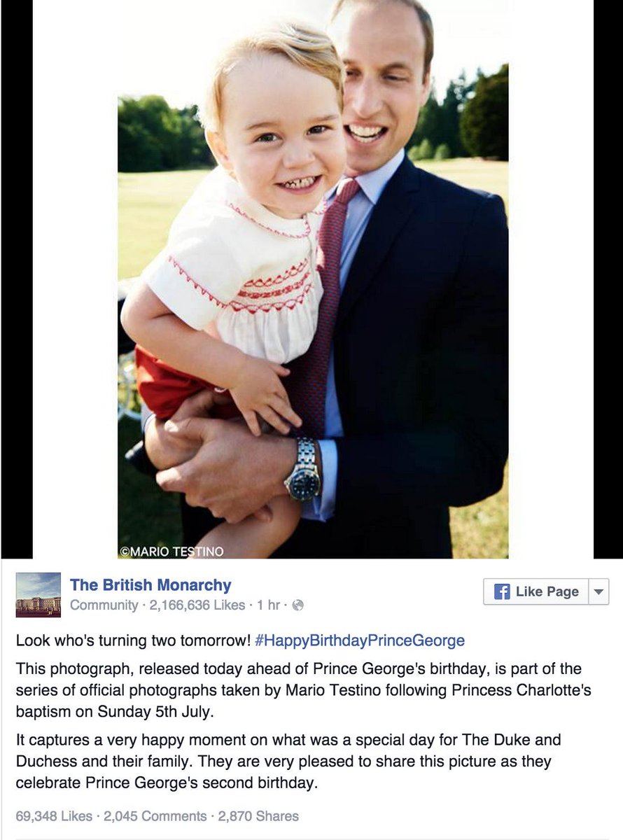Screen dimensions: 623x840
Task: Click the 1 hr timestamp
Action: click(269, 605)
